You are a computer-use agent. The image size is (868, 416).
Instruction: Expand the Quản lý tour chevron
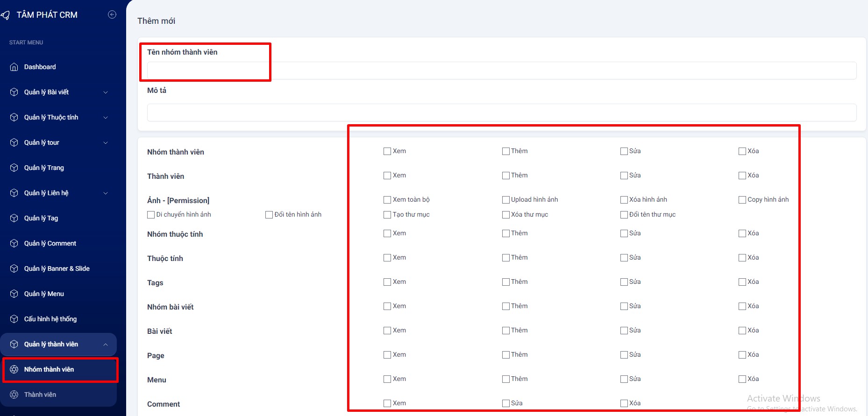click(106, 143)
